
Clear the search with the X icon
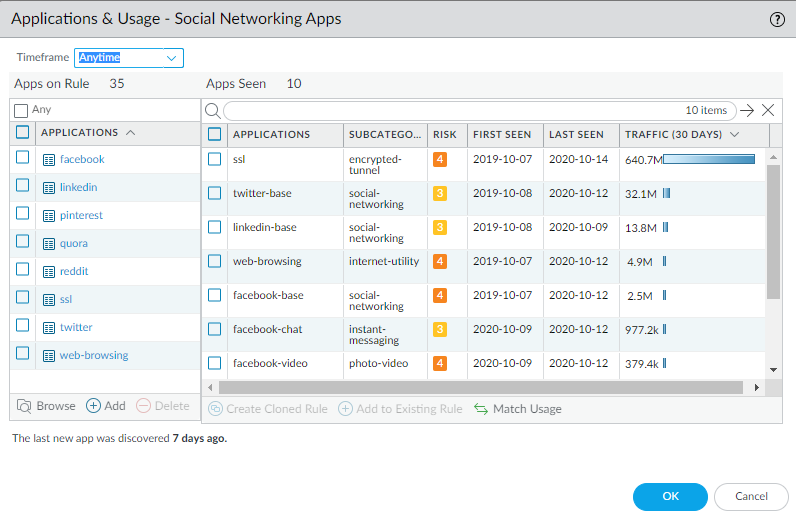click(x=768, y=111)
